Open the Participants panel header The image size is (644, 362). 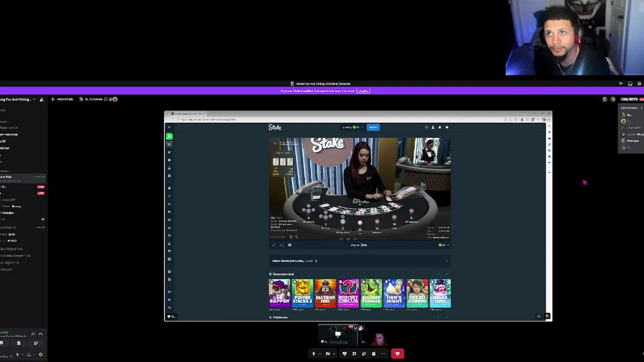(x=629, y=108)
